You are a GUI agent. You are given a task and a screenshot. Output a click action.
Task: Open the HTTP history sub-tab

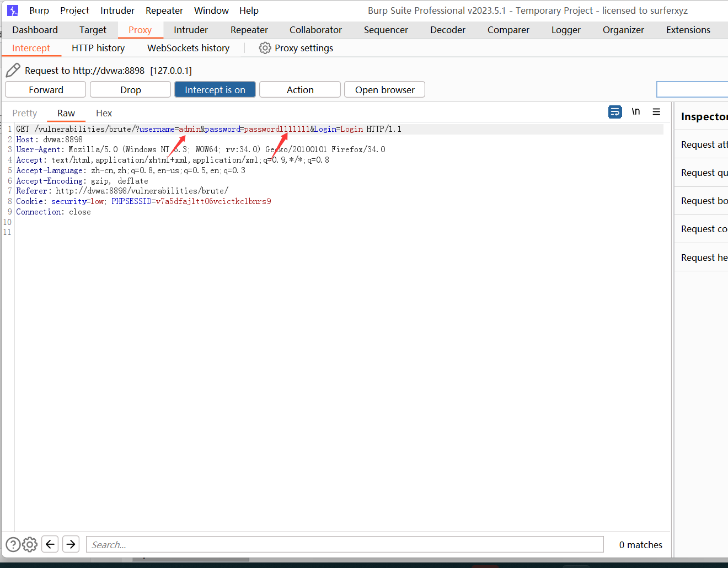98,48
